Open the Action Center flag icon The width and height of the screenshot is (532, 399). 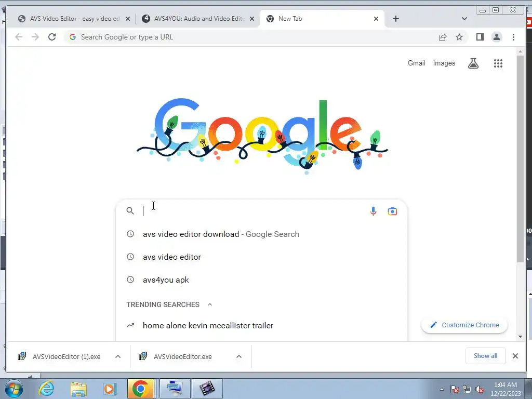pyautogui.click(x=455, y=390)
